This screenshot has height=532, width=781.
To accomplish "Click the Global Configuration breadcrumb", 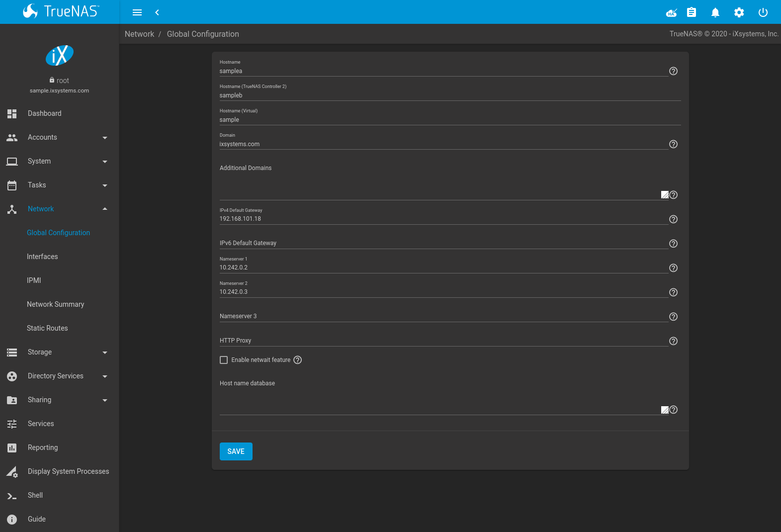I will [203, 34].
